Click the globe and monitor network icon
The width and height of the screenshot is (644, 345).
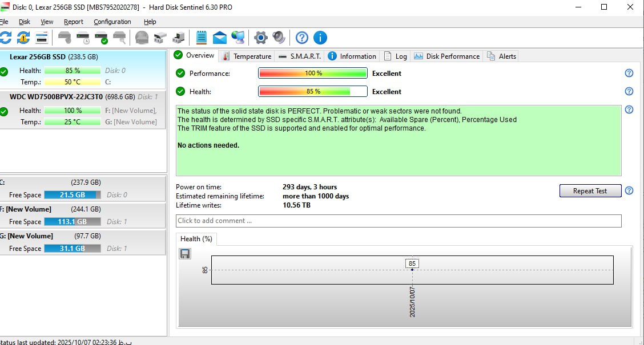(x=238, y=38)
